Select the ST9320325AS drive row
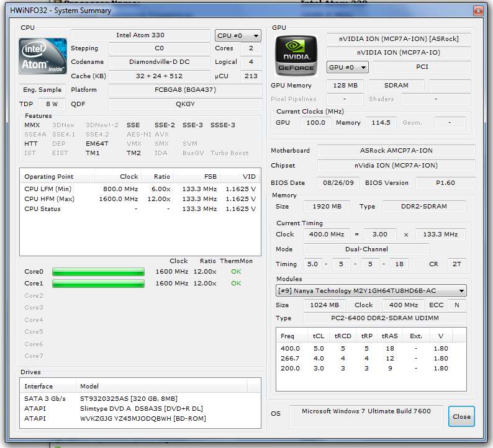The height and width of the screenshot is (448, 493). click(x=140, y=399)
